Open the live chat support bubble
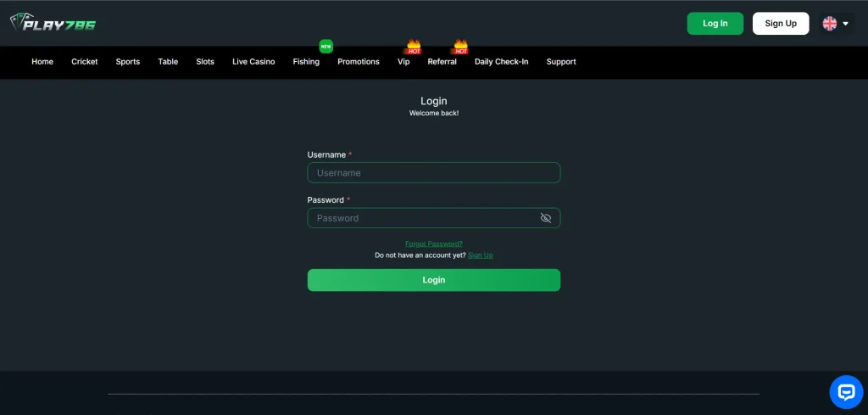The height and width of the screenshot is (415, 868). [x=845, y=392]
